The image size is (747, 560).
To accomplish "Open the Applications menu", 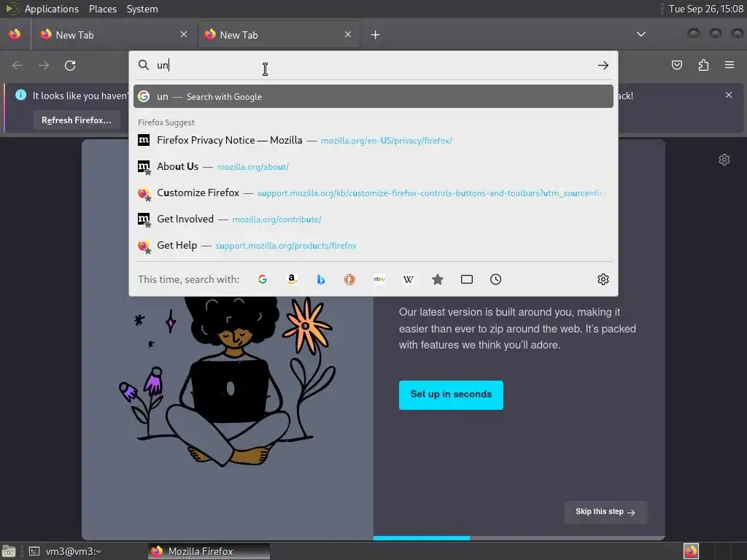I will pyautogui.click(x=52, y=9).
